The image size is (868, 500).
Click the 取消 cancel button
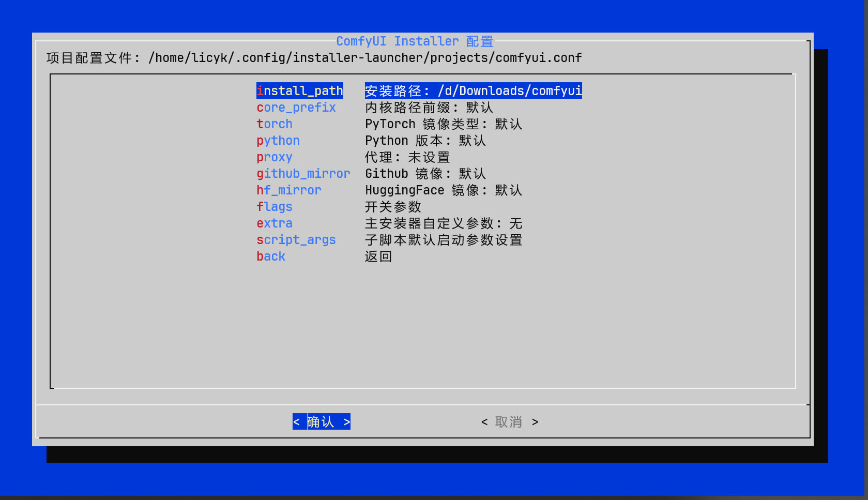click(510, 422)
